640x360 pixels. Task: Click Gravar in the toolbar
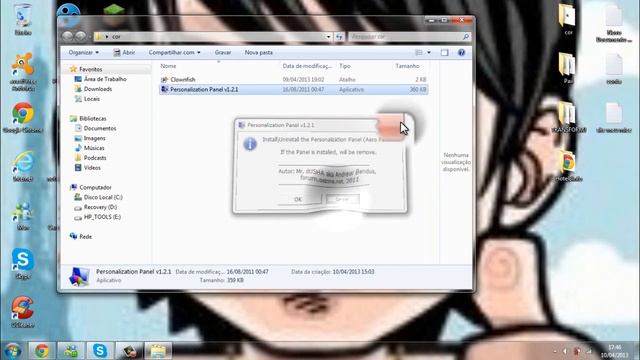click(x=223, y=52)
